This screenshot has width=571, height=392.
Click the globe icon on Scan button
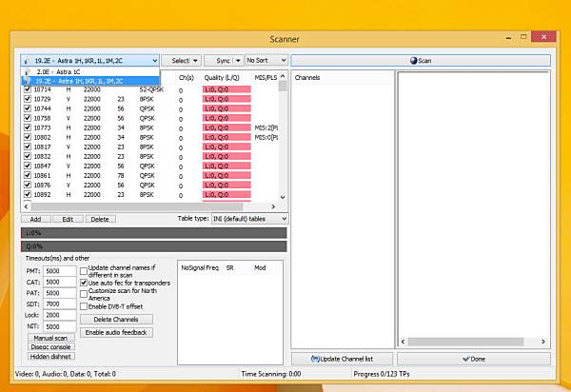click(x=413, y=61)
